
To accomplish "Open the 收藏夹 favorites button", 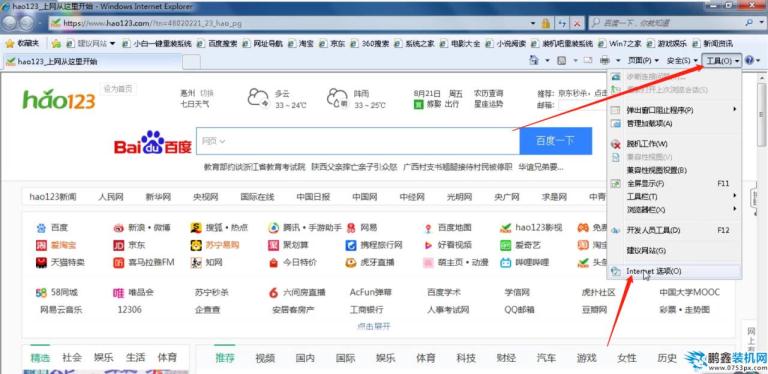I will [x=22, y=44].
